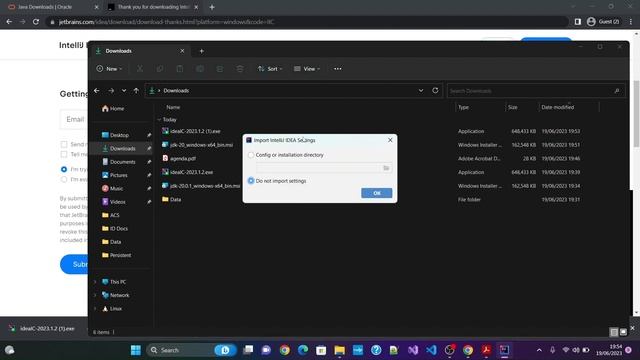Click the Search Downloads field

coord(536,91)
